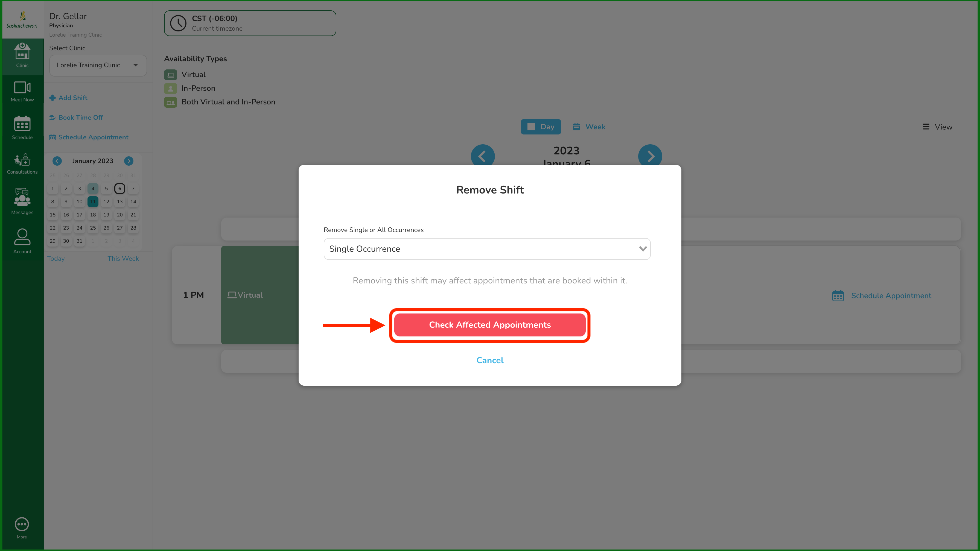Open the Messages section

pyautogui.click(x=22, y=201)
